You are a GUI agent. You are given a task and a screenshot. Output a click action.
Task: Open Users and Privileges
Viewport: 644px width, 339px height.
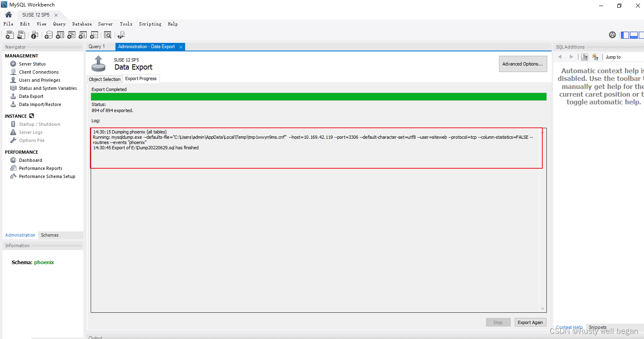[x=40, y=80]
